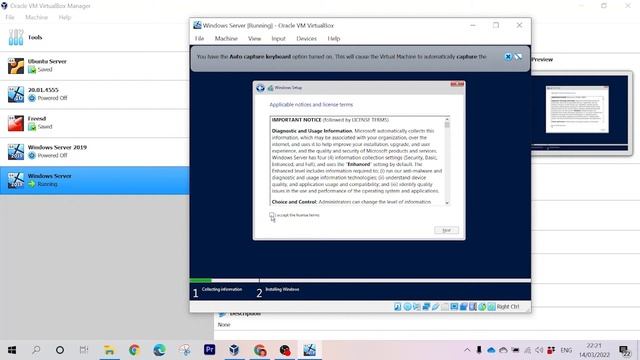The width and height of the screenshot is (640, 360).
Task: Click the mouse integration indicator in VM status bar
Action: tap(482, 307)
